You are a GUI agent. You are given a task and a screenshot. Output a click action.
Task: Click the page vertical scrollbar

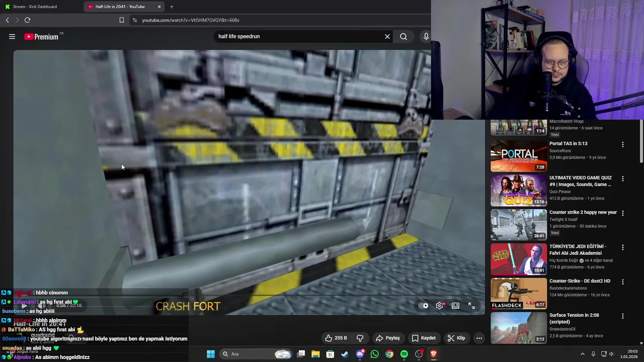pyautogui.click(x=641, y=142)
